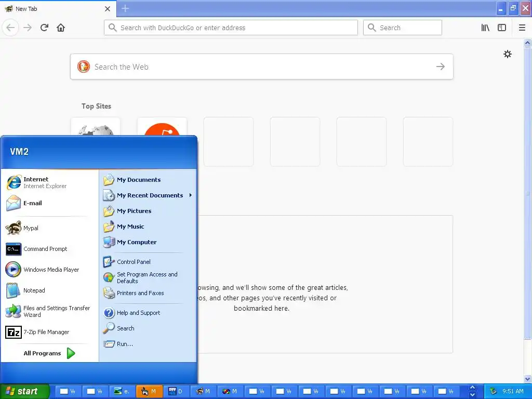
Task: Switch to taskbar item labeled D
Action: (176, 391)
